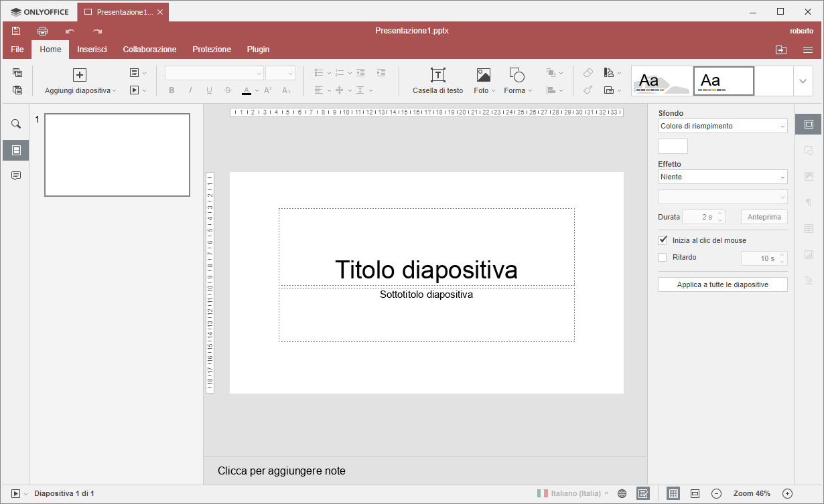Switch to the Collaborazione tab
824x504 pixels.
pyautogui.click(x=149, y=50)
